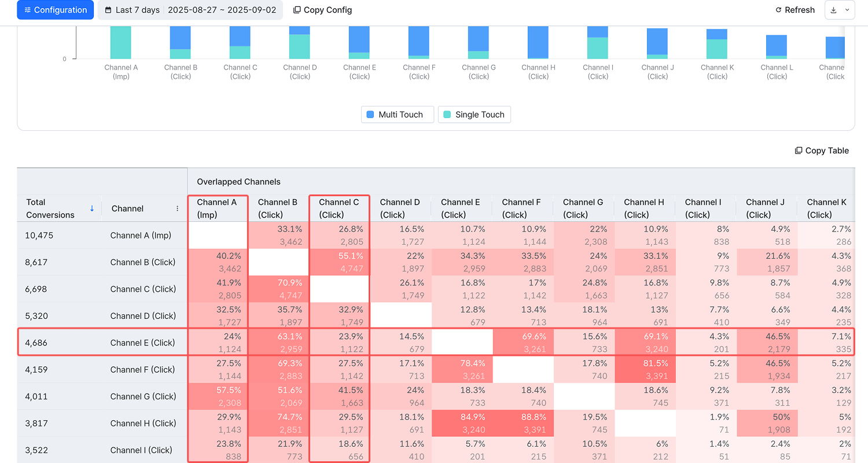Image resolution: width=868 pixels, height=463 pixels.
Task: Click the 57.5% cell in Channel G row
Action: 218,396
